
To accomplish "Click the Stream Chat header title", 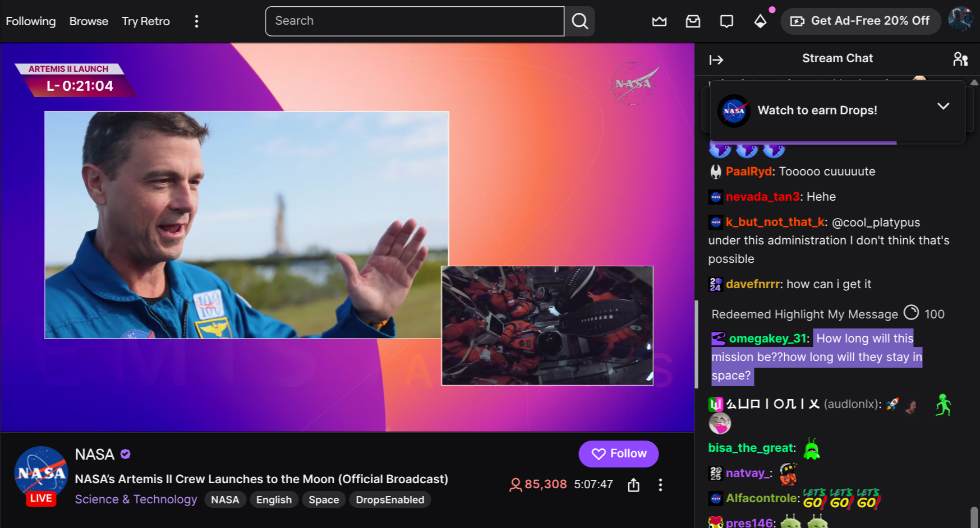I will (x=838, y=58).
